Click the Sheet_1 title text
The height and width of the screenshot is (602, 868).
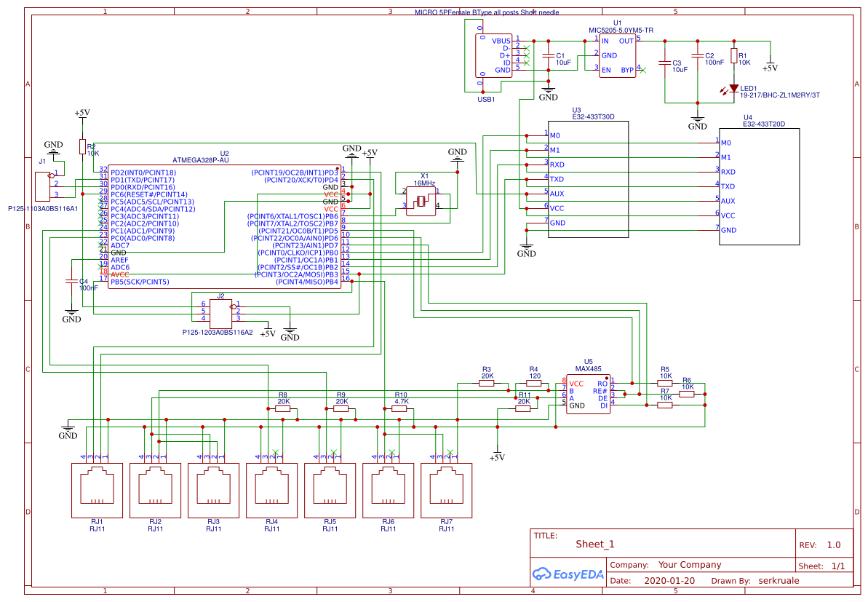point(594,544)
